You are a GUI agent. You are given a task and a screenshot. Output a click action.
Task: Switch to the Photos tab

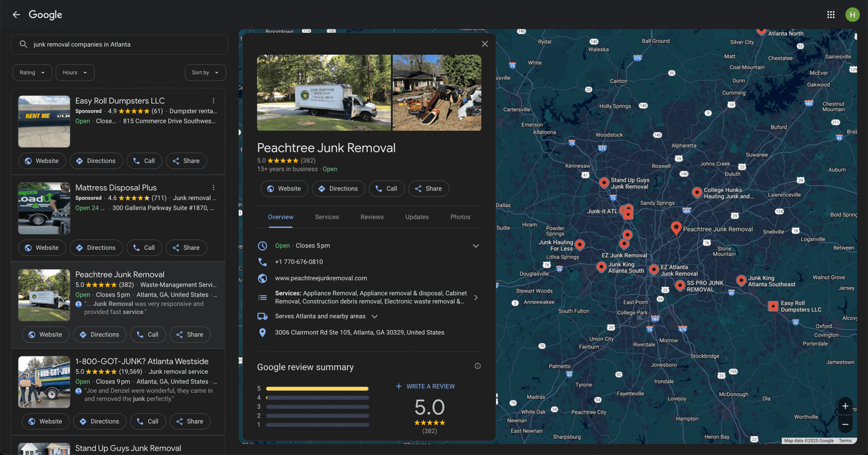[461, 217]
